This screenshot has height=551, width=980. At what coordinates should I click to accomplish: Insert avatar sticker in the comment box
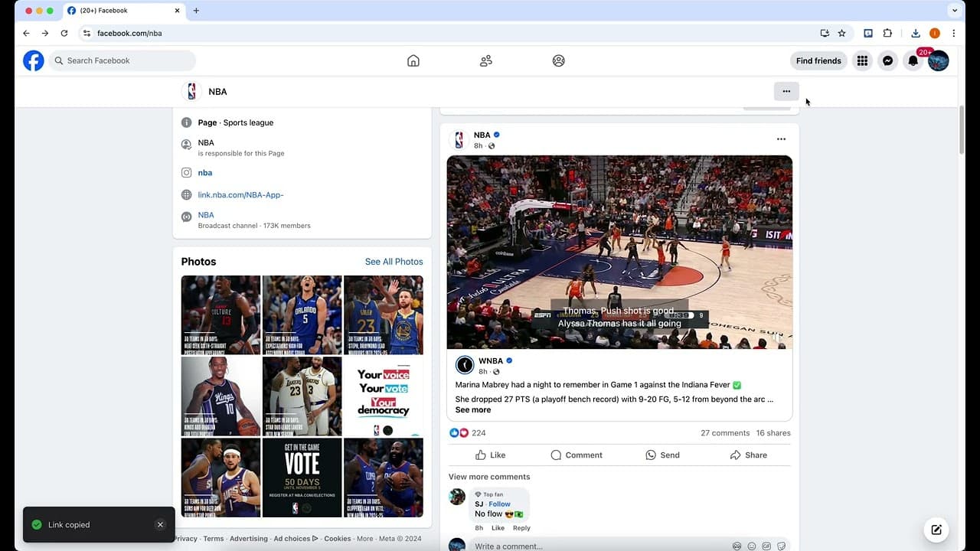[737, 546]
